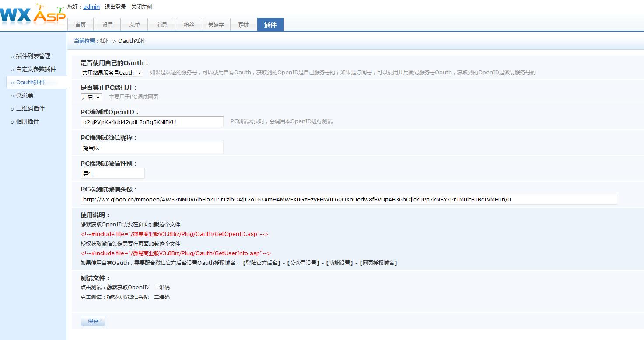Open 二维码 link next to 授权获取微信头像
Viewport: 644px width, 340px height.
[162, 297]
